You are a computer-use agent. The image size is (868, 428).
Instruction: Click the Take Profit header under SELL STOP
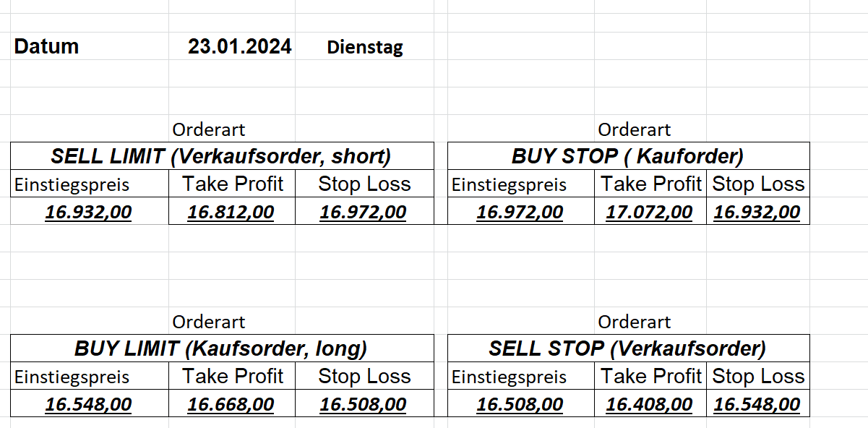click(650, 377)
